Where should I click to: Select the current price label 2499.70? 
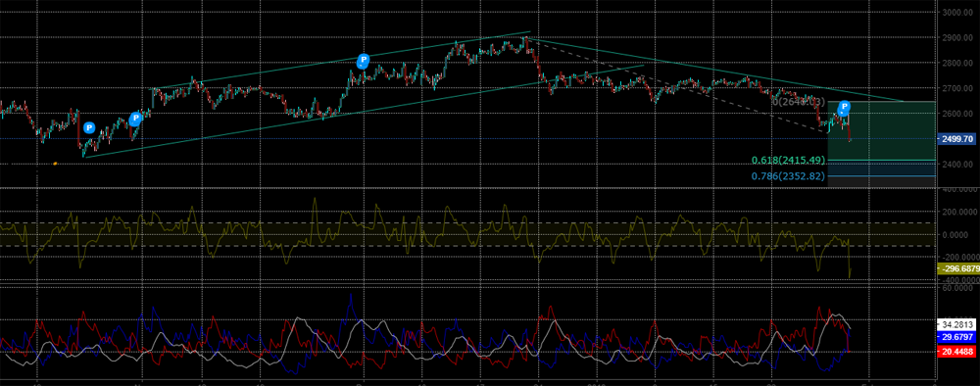[x=956, y=139]
